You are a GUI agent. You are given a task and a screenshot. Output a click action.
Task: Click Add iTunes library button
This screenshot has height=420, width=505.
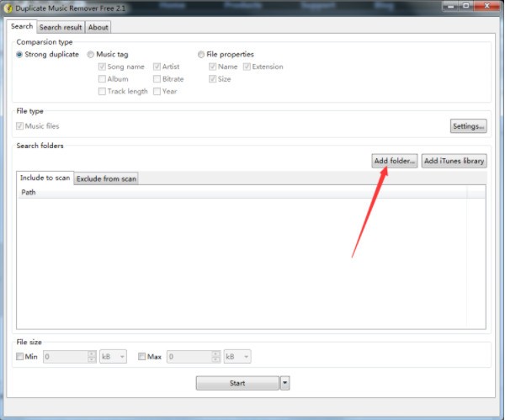(x=454, y=161)
